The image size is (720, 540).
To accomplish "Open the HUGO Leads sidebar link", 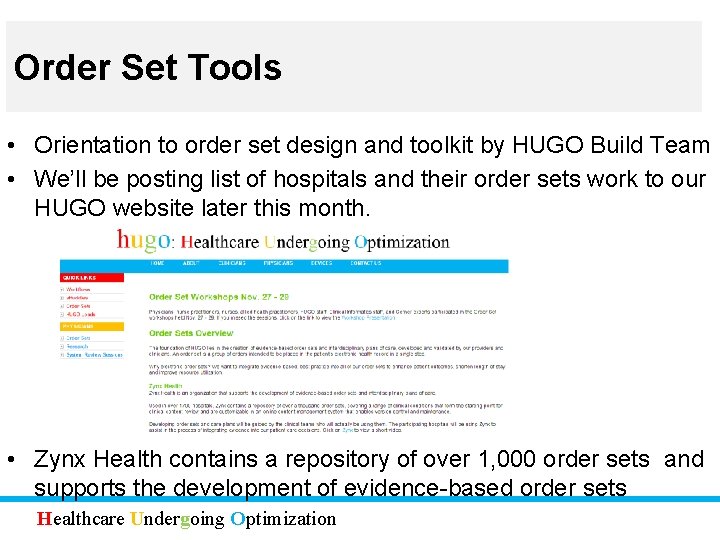I will 81,315.
